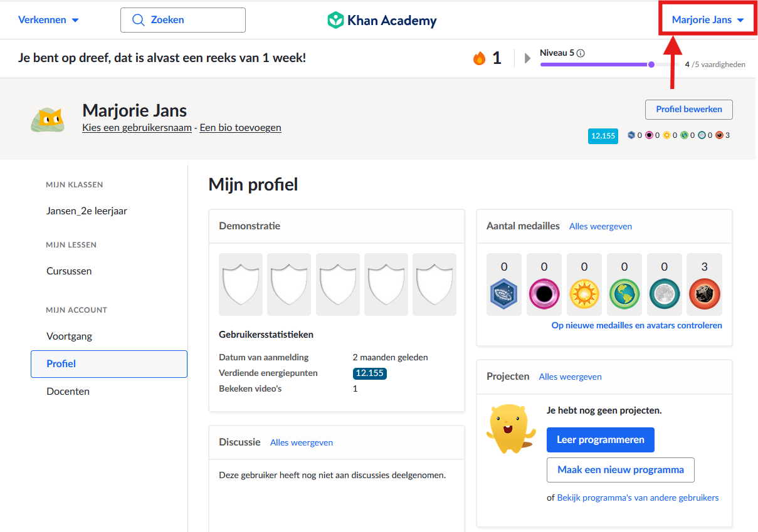This screenshot has height=532, width=758.
Task: Click "Je hebt nog geen projecten." text
Action: [x=604, y=411]
